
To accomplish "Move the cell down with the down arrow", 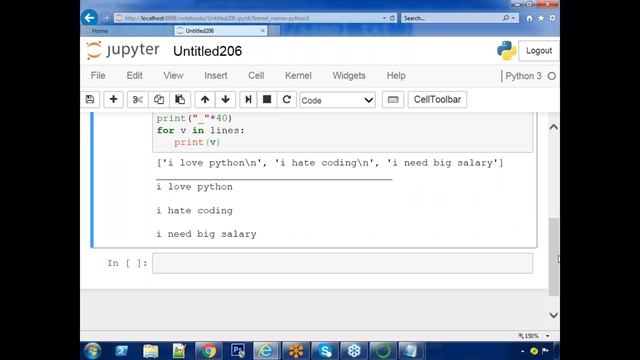I will pos(225,100).
